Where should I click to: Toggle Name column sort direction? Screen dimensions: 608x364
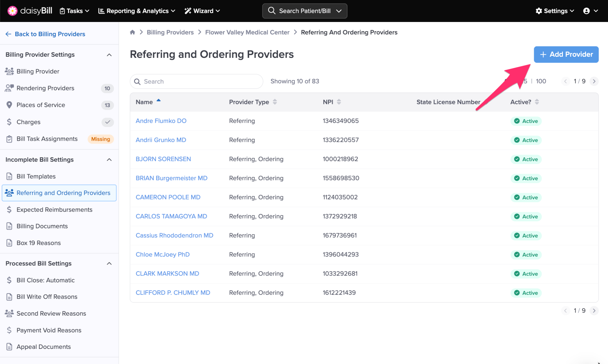click(159, 101)
